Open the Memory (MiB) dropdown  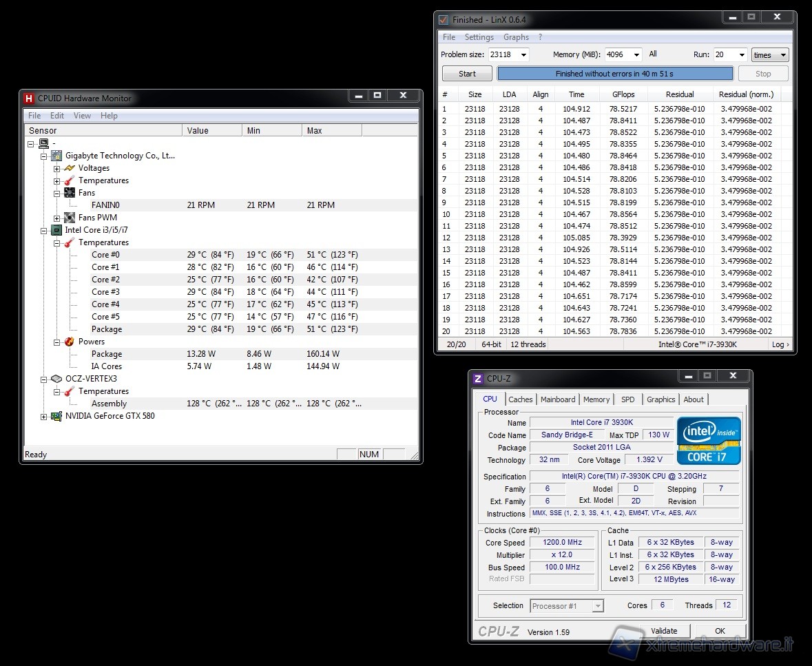[x=635, y=55]
